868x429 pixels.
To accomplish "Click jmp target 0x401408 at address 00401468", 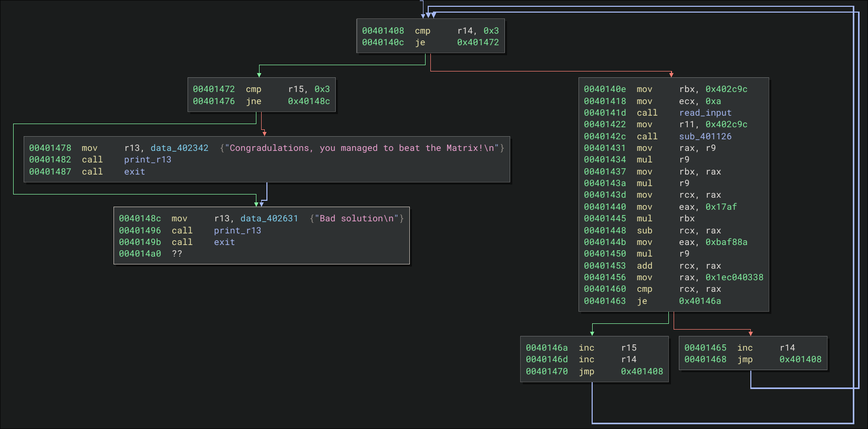I will pyautogui.click(x=800, y=360).
